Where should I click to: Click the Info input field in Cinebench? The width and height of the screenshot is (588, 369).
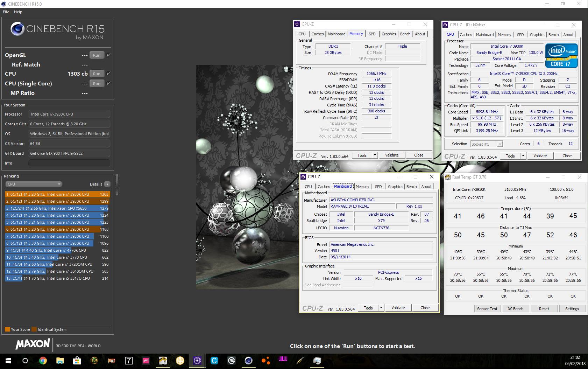69,163
